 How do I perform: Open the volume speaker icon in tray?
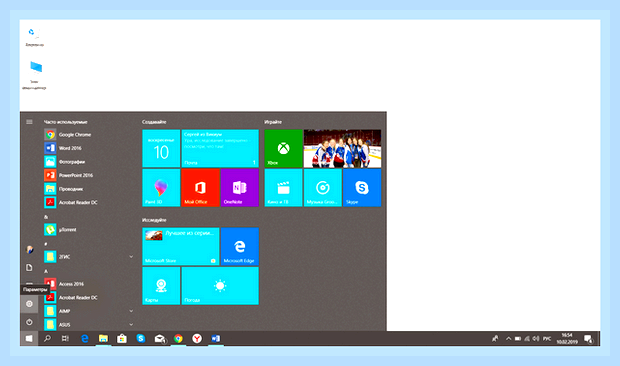point(536,339)
